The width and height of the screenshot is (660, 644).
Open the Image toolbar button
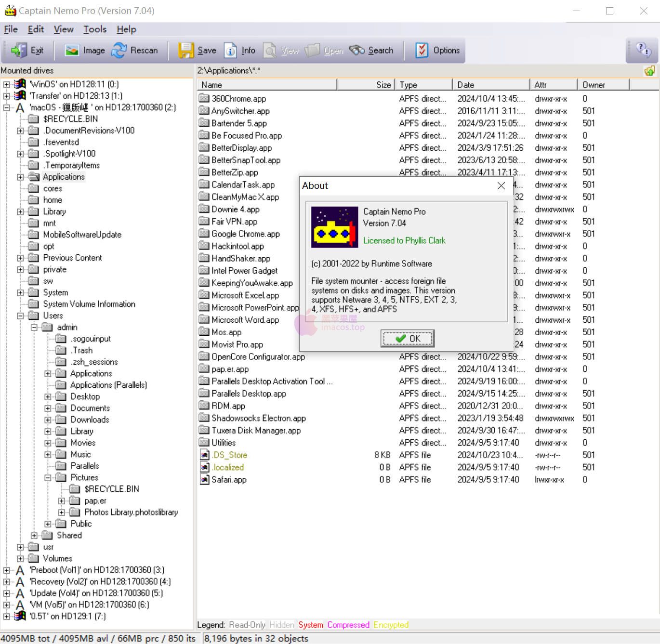(x=85, y=50)
